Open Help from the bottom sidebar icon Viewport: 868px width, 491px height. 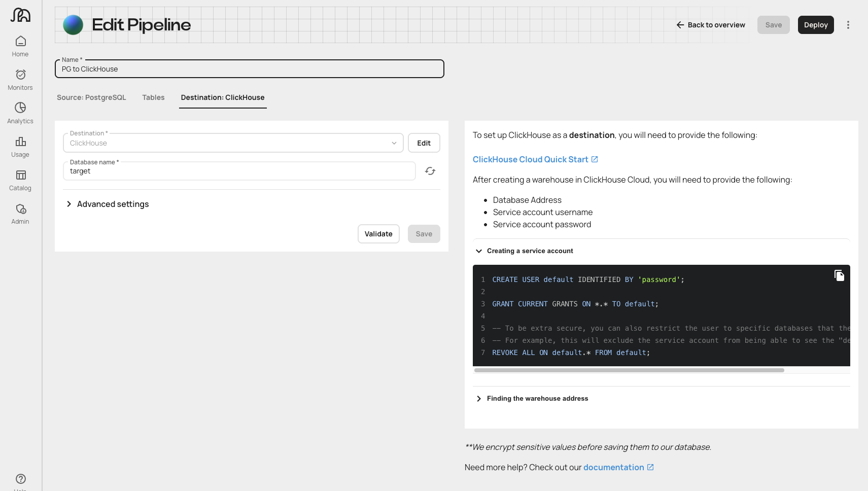20,478
